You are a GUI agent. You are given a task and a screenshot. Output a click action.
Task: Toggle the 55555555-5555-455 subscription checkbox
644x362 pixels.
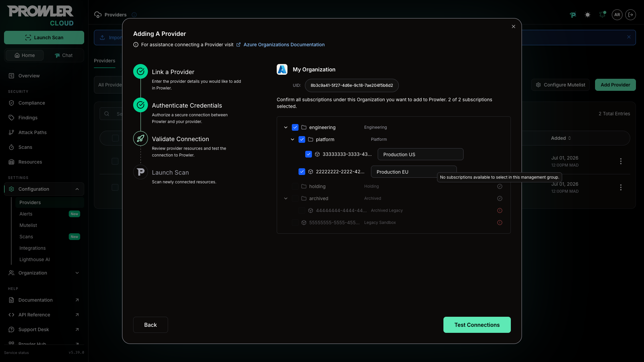click(295, 223)
